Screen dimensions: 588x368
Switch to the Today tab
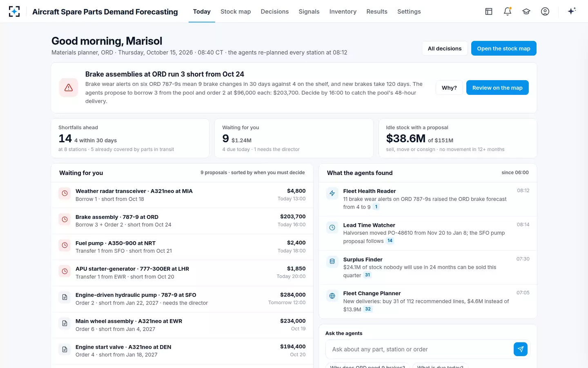[202, 11]
